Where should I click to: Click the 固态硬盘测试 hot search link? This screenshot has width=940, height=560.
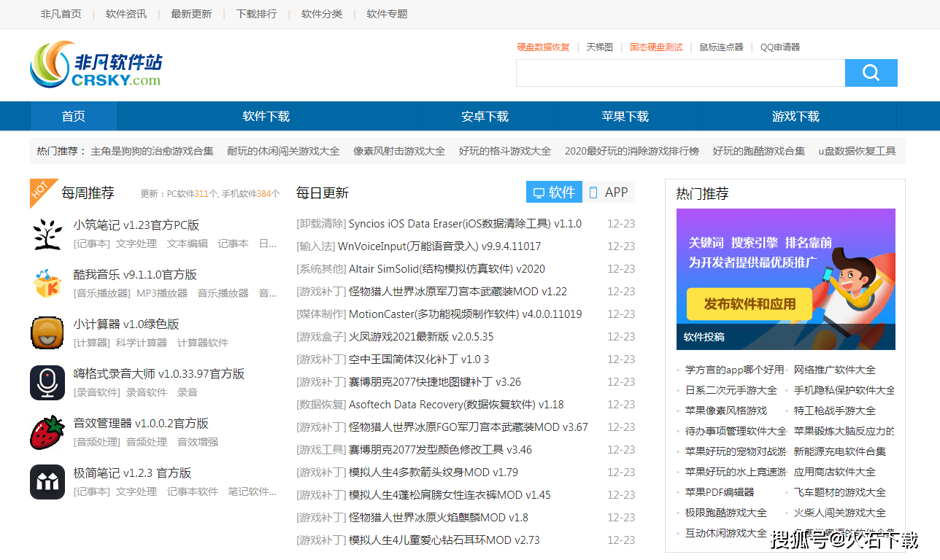[656, 47]
